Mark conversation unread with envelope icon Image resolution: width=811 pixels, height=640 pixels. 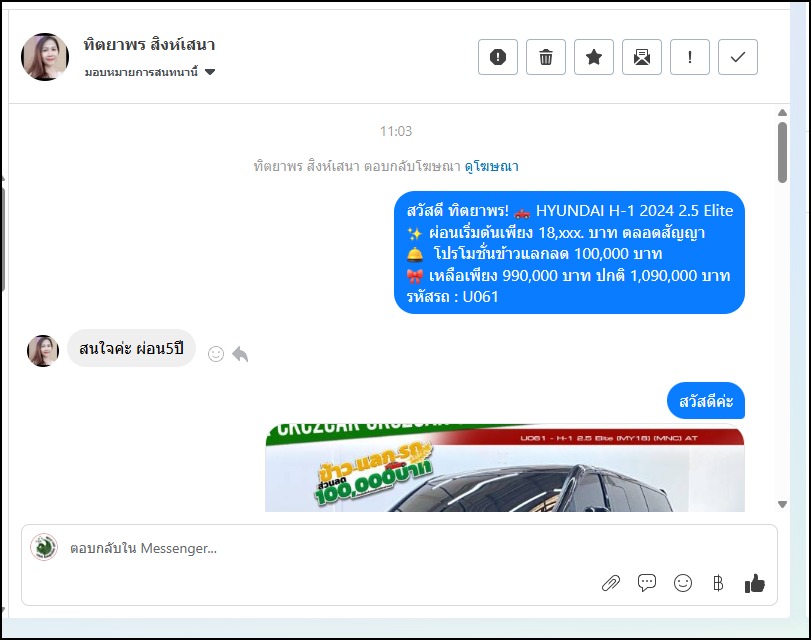click(642, 57)
